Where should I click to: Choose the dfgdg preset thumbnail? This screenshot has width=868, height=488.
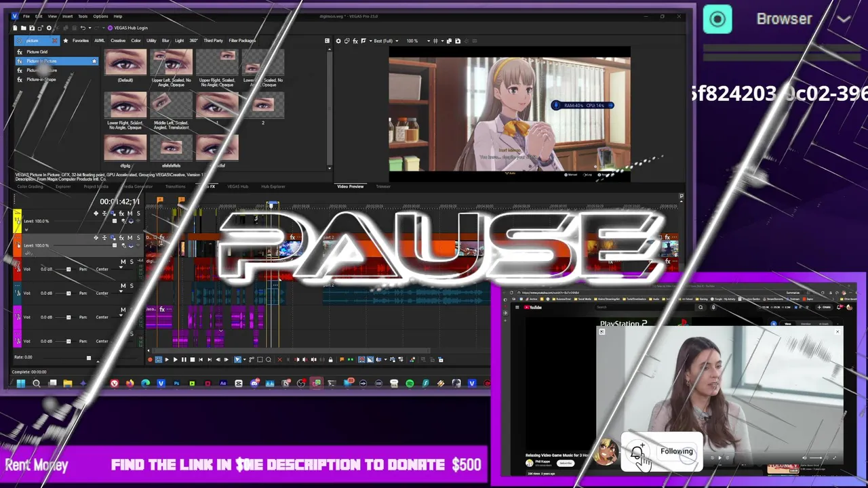coord(125,148)
